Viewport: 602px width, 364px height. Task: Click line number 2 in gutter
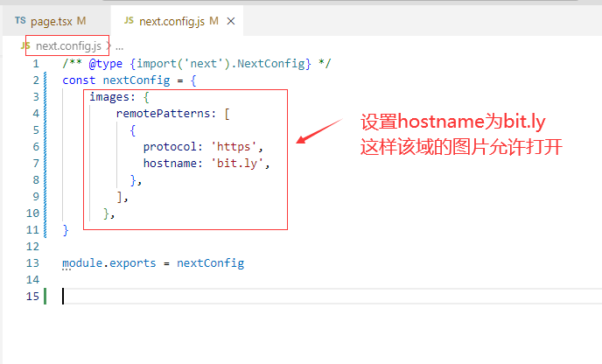[x=36, y=80]
